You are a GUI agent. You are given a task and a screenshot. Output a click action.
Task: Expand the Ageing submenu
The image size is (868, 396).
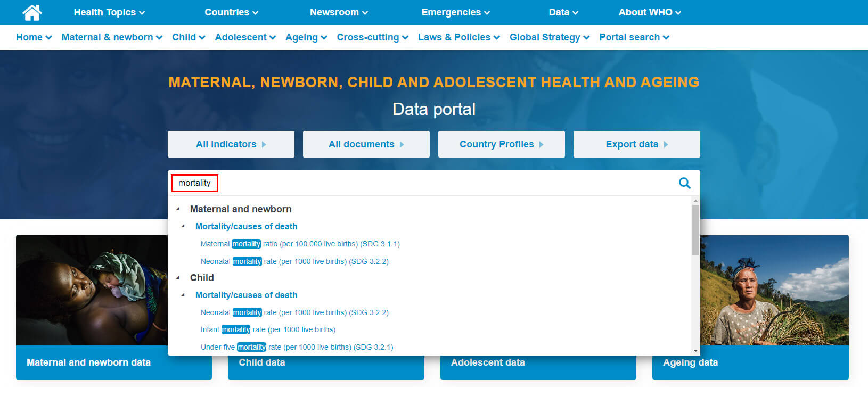306,37
